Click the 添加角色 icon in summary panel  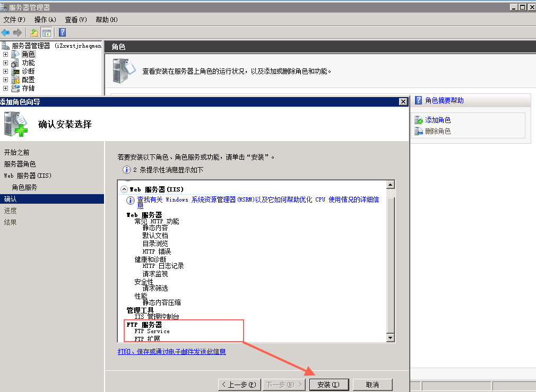pos(419,120)
